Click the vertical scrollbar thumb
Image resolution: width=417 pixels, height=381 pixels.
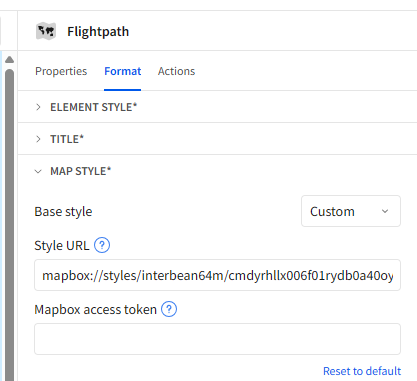(10, 225)
